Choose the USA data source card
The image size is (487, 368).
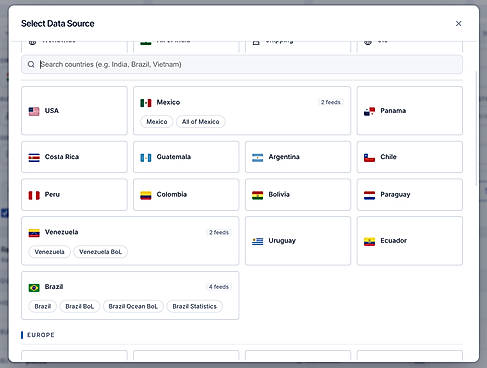point(74,111)
